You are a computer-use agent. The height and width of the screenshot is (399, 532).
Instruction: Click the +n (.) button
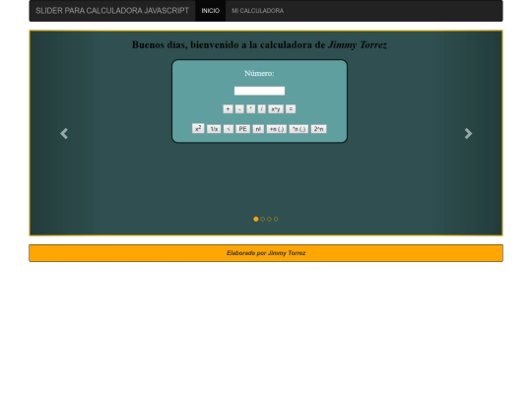(277, 129)
